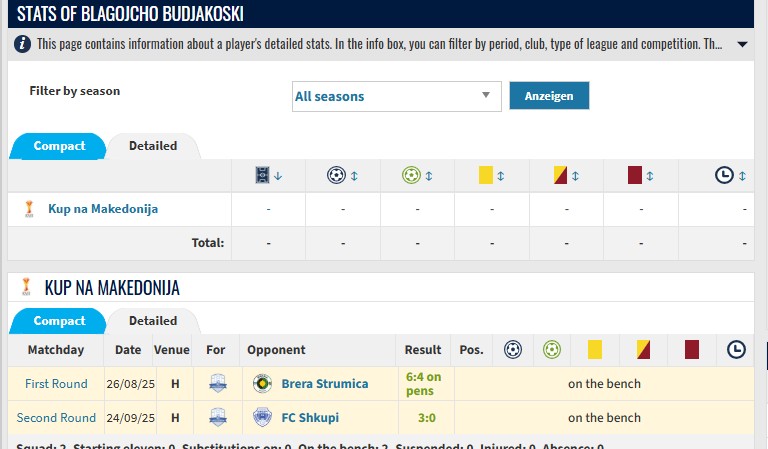
Task: Select the Detailed tab under Kup na Makedonija
Action: point(153,321)
